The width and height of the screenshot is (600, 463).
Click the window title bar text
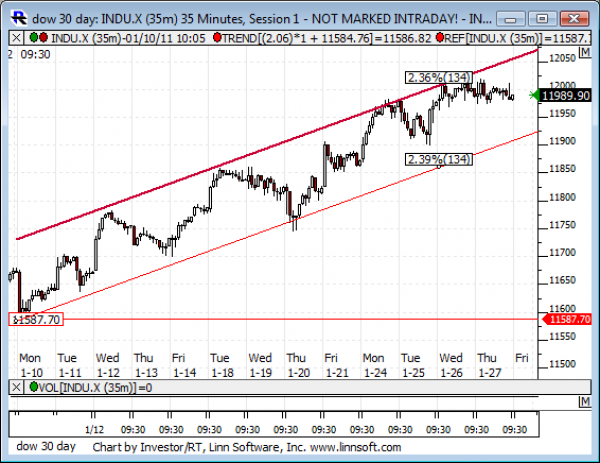[262, 19]
